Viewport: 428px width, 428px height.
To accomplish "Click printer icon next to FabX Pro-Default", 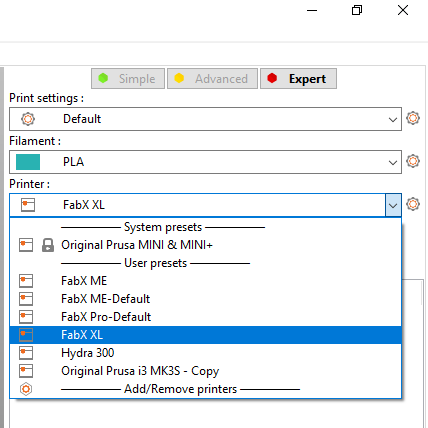I will coord(26,317).
